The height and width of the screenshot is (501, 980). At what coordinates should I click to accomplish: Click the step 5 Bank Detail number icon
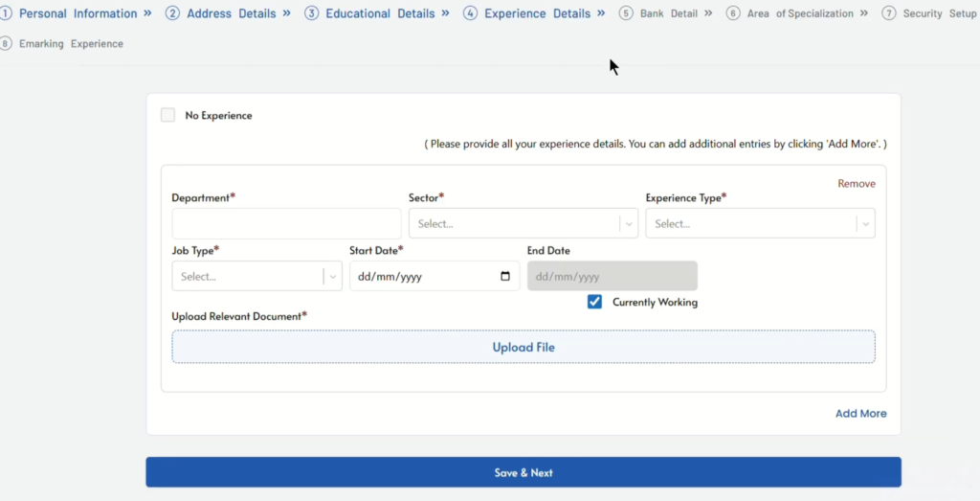coord(626,13)
